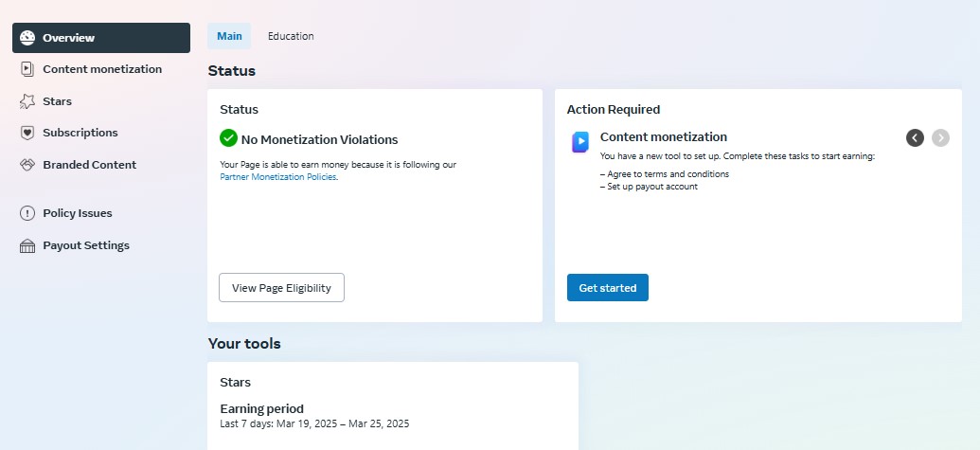The image size is (980, 450).
Task: Click the Branded Content handshake icon
Action: (x=27, y=165)
